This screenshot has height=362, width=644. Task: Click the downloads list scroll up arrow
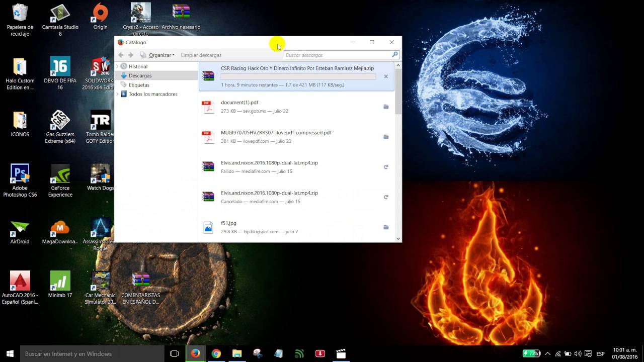[398, 65]
